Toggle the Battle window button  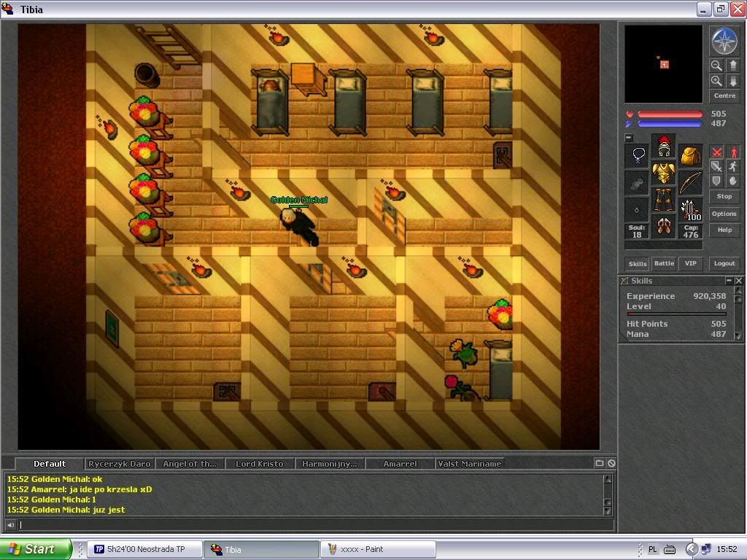pos(664,263)
